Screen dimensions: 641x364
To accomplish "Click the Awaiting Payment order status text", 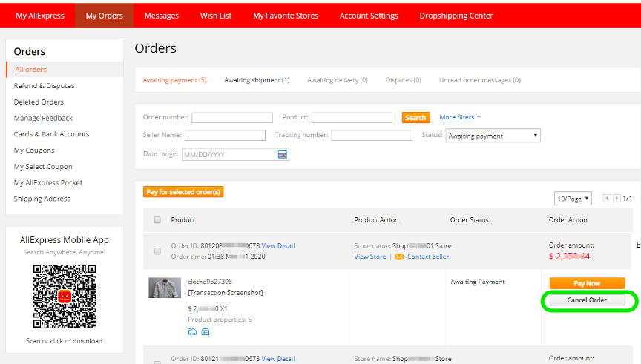I will pyautogui.click(x=478, y=282).
